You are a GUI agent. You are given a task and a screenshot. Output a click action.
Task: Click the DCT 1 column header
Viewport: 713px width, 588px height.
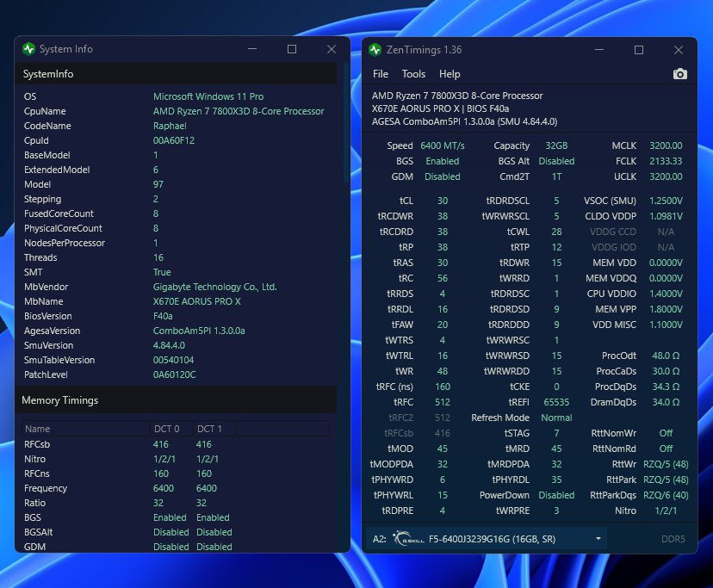(214, 429)
